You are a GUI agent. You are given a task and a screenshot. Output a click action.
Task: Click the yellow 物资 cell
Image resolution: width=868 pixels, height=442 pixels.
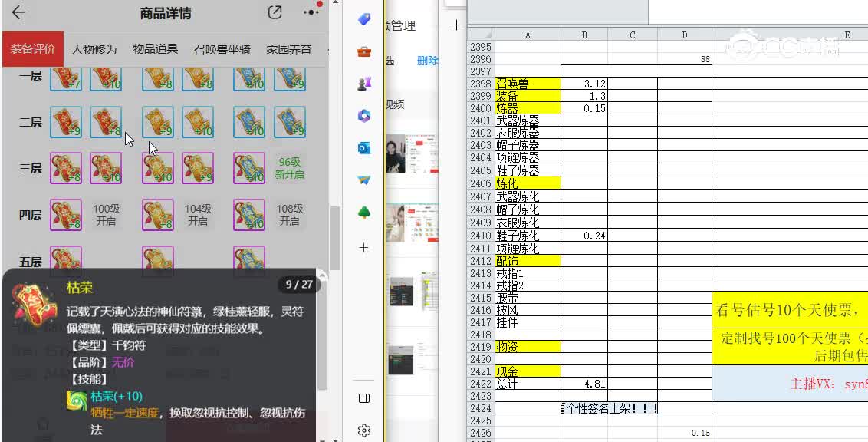(528, 347)
